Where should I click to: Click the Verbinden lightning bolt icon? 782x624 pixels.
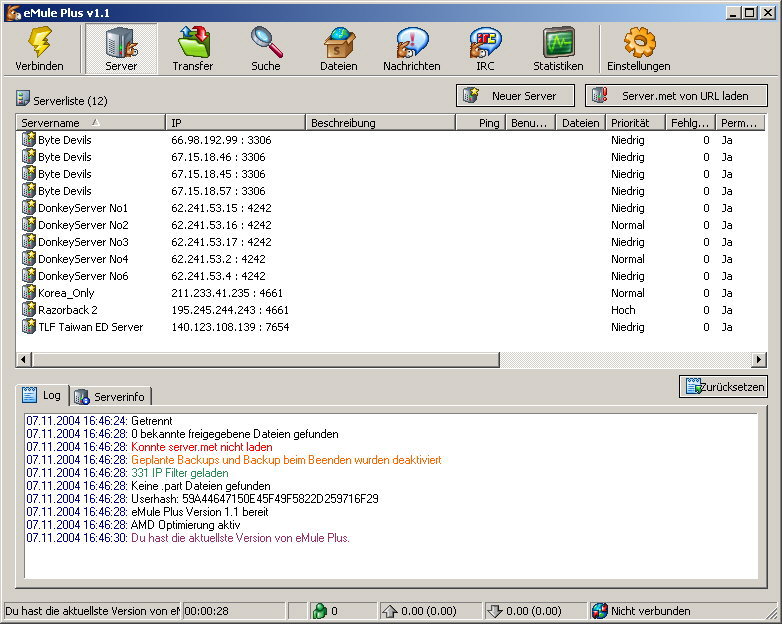point(39,42)
